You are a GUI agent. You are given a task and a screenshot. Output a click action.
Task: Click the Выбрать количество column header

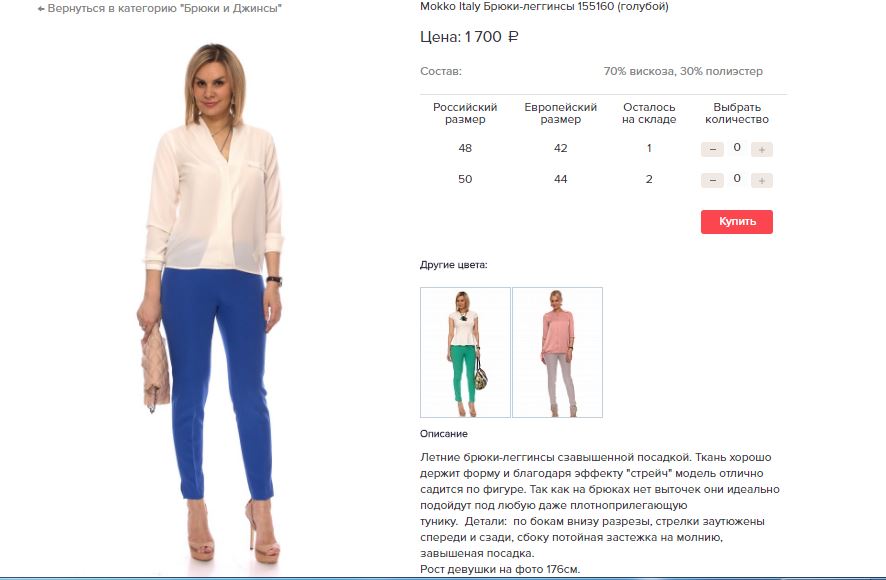[x=737, y=113]
